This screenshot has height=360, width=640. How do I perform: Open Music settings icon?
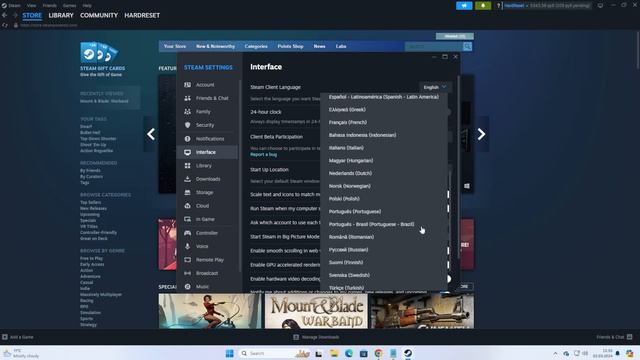pyautogui.click(x=187, y=287)
